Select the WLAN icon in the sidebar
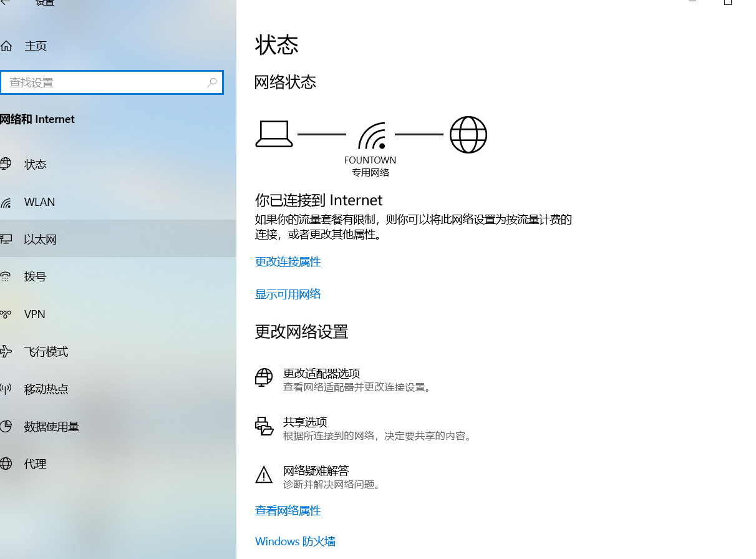Screen dimensions: 756x559 pos(6,202)
